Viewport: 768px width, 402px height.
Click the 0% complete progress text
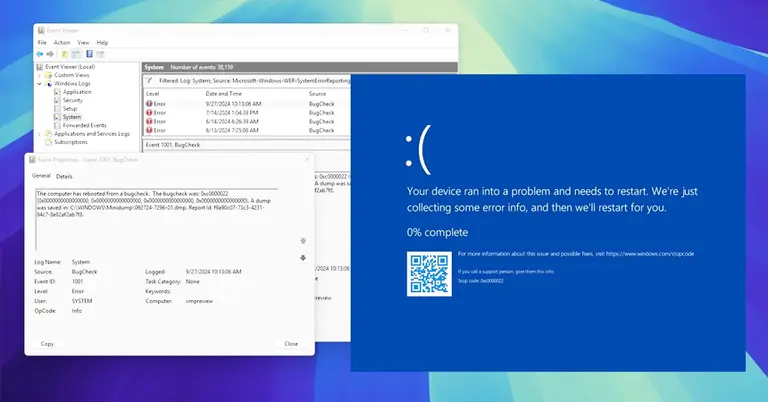point(437,232)
